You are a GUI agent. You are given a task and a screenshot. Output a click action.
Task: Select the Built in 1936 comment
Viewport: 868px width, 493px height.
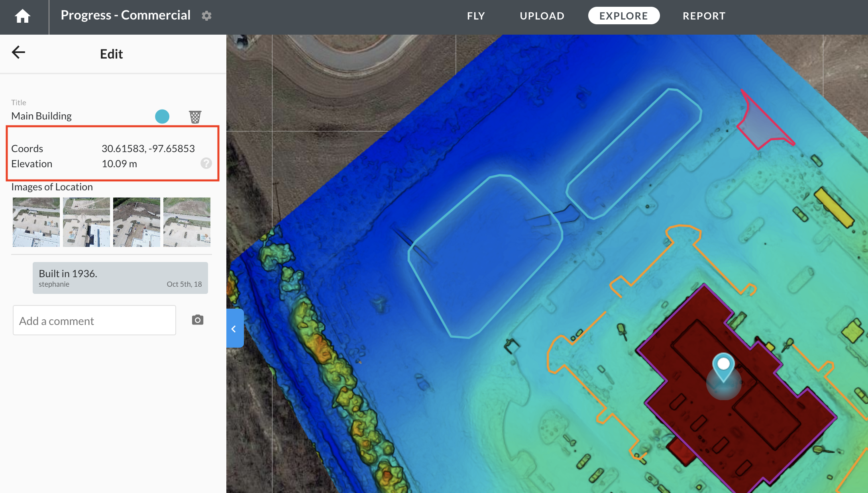point(120,278)
